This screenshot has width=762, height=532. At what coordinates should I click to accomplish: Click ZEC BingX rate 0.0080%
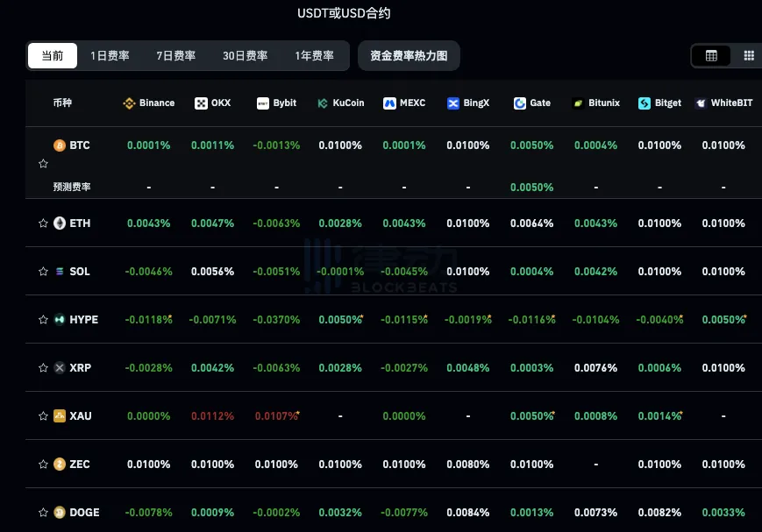pos(468,464)
